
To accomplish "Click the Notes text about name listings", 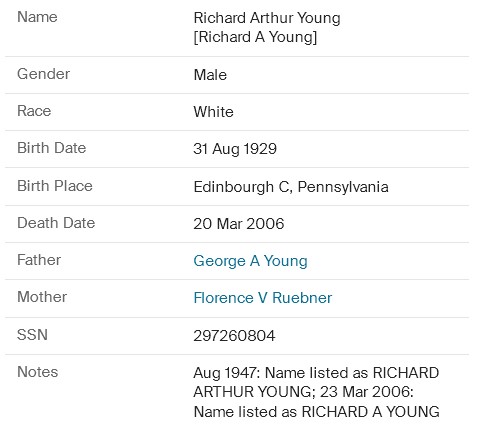I will [316, 392].
